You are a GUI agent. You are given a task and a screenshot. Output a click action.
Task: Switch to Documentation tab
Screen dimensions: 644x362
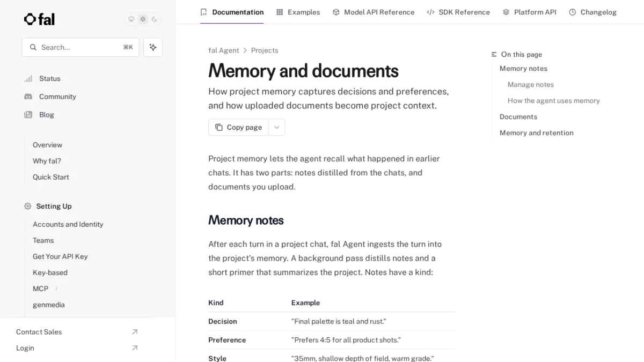(x=232, y=12)
